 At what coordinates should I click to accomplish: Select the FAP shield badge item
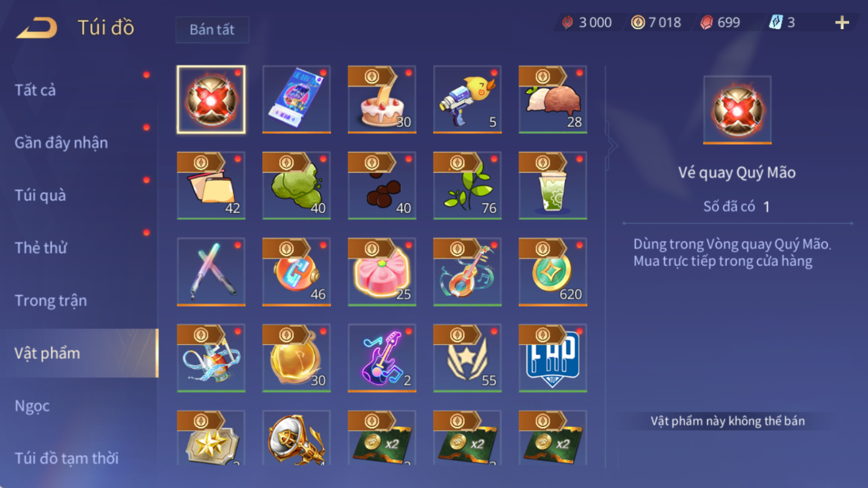tap(553, 358)
